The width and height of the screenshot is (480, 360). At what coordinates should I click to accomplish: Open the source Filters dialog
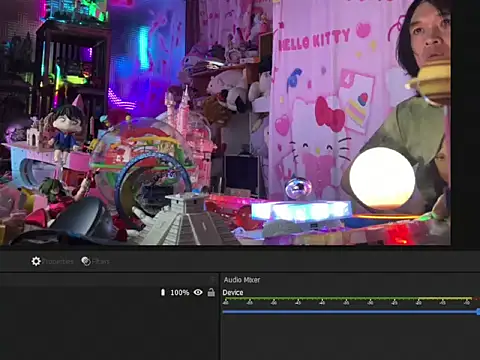click(96, 261)
